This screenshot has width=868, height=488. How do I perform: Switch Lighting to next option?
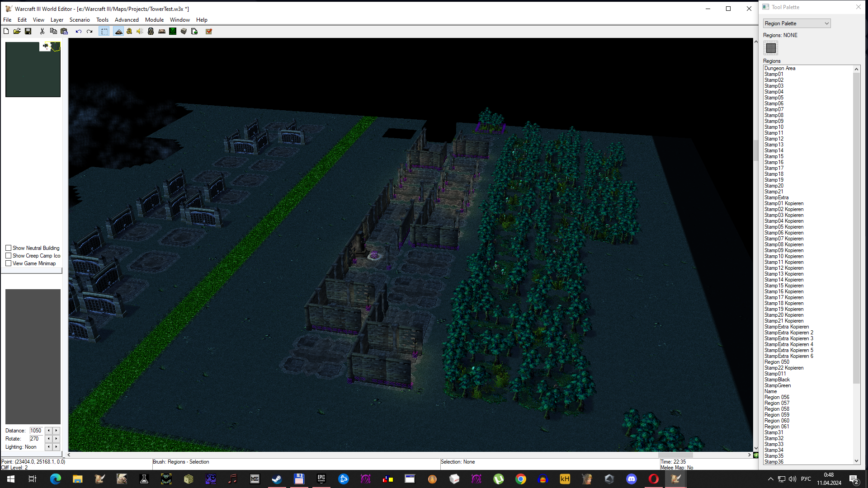[x=56, y=447]
